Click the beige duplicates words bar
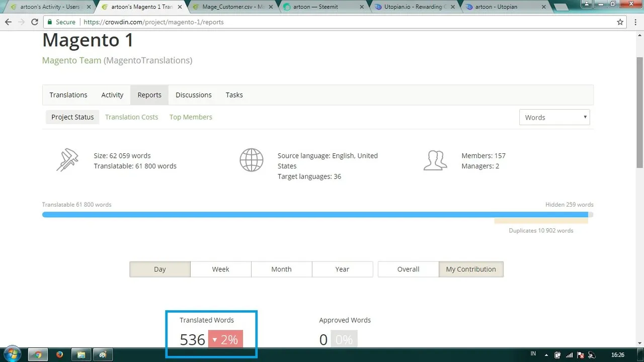The height and width of the screenshot is (362, 644). point(541,221)
